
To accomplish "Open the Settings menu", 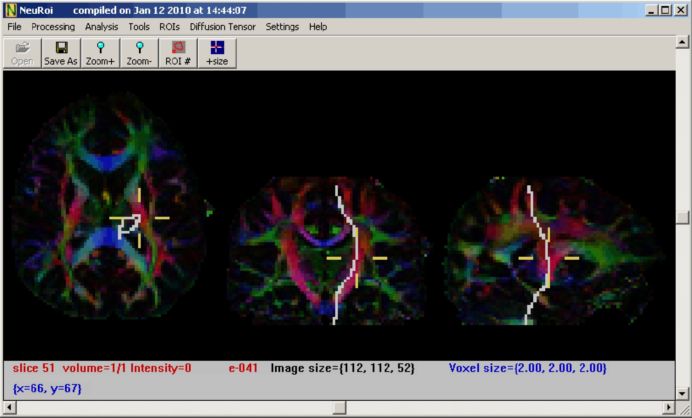I will coord(282,26).
